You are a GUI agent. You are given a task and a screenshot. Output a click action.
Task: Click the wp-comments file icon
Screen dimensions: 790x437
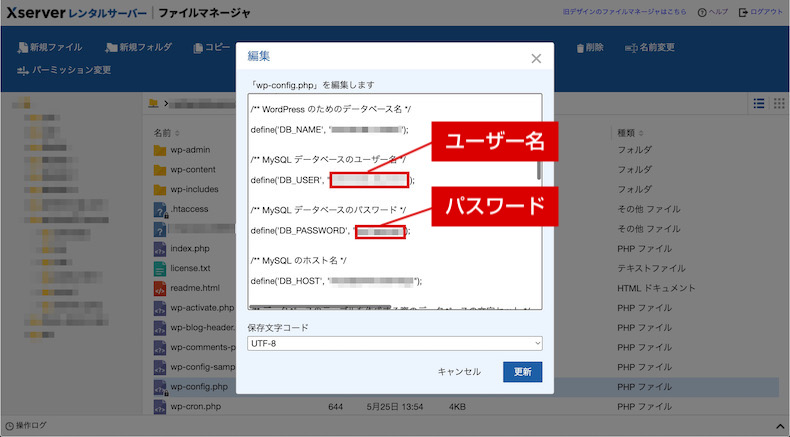[160, 347]
